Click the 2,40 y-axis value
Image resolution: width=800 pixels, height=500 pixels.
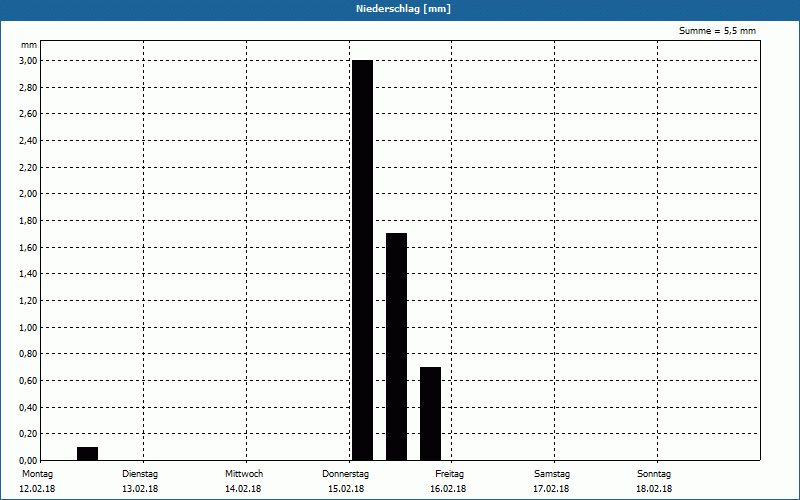point(28,141)
